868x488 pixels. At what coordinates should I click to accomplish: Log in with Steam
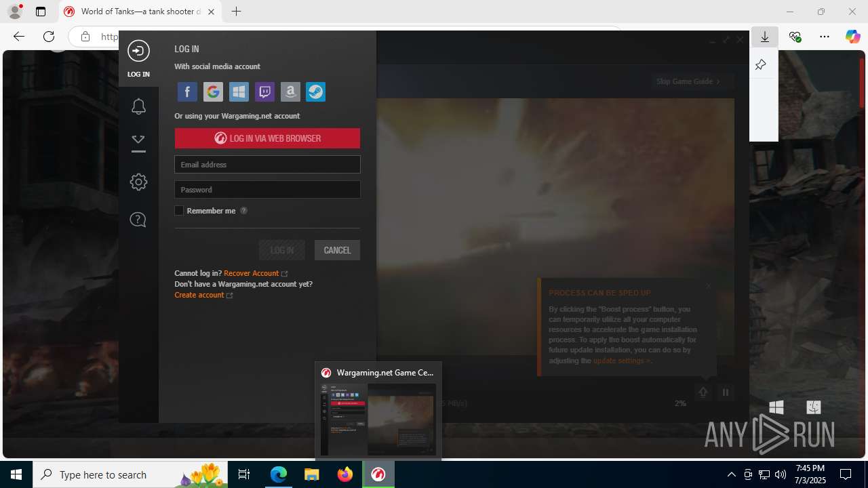tap(316, 91)
